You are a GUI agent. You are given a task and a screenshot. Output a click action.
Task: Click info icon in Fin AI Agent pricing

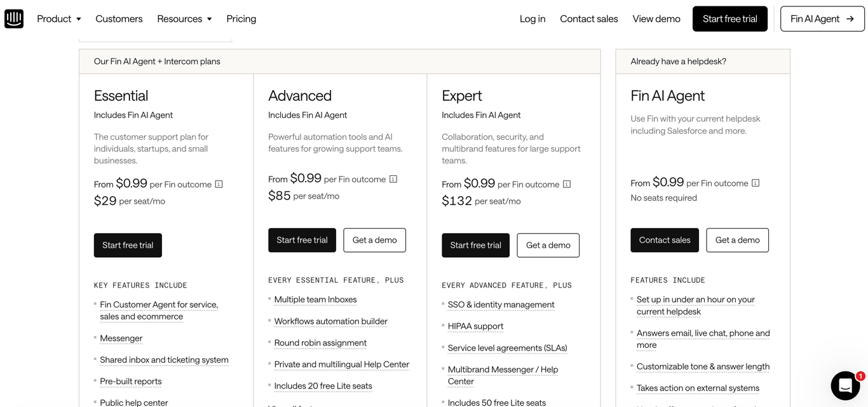756,183
